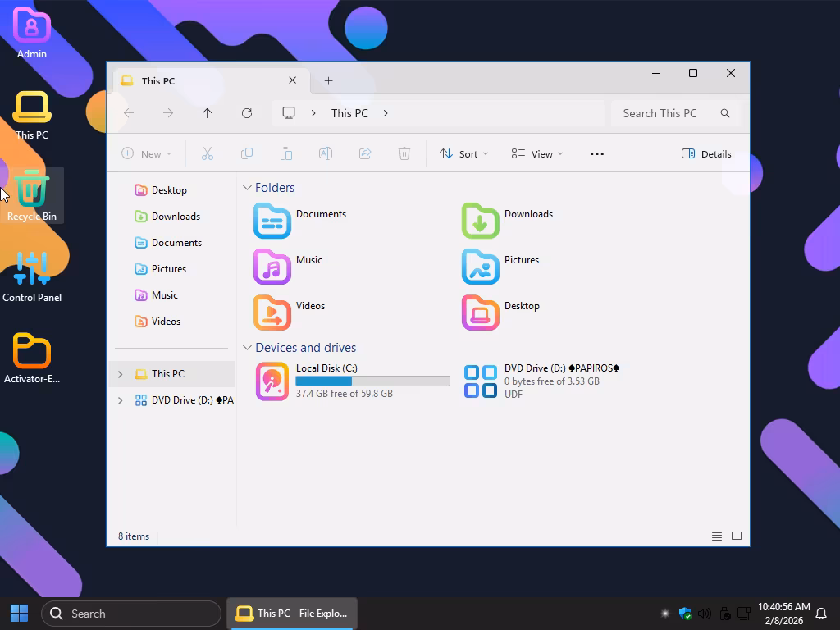The height and width of the screenshot is (630, 840).
Task: Switch to large thumbnails view layout
Action: [x=737, y=536]
